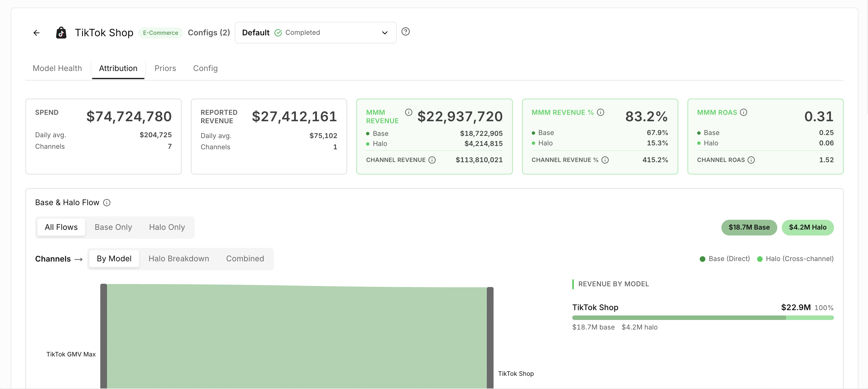This screenshot has height=389, width=868.
Task: Show info for MMM Revenue %
Action: (x=601, y=112)
